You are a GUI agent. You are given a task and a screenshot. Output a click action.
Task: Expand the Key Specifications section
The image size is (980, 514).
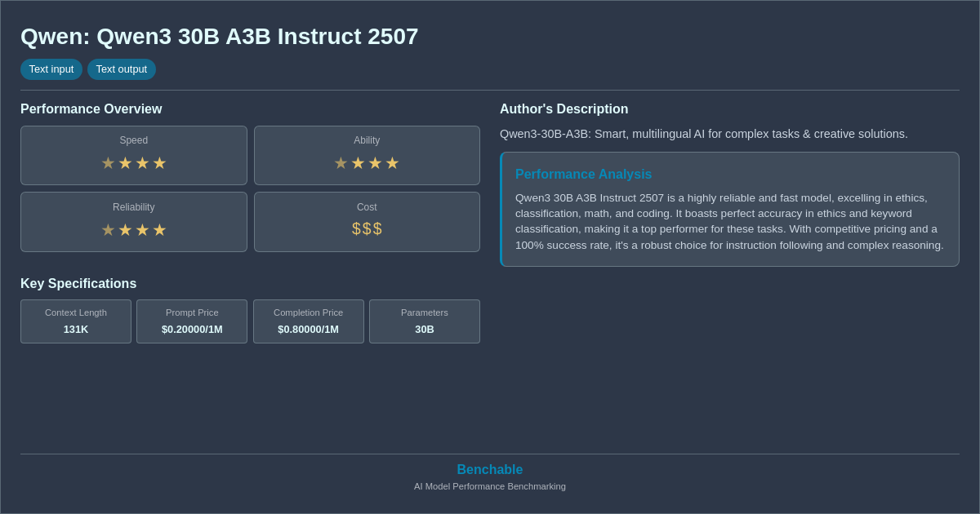tap(78, 283)
